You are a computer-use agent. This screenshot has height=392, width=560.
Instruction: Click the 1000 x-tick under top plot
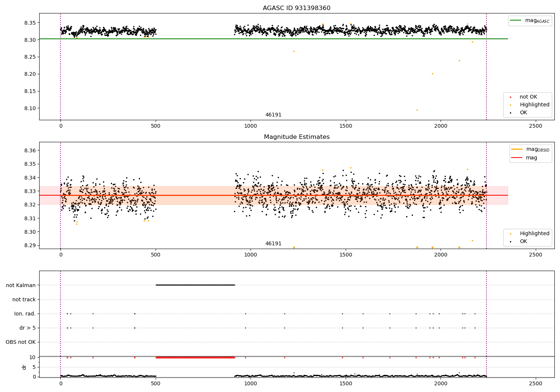tap(251, 126)
